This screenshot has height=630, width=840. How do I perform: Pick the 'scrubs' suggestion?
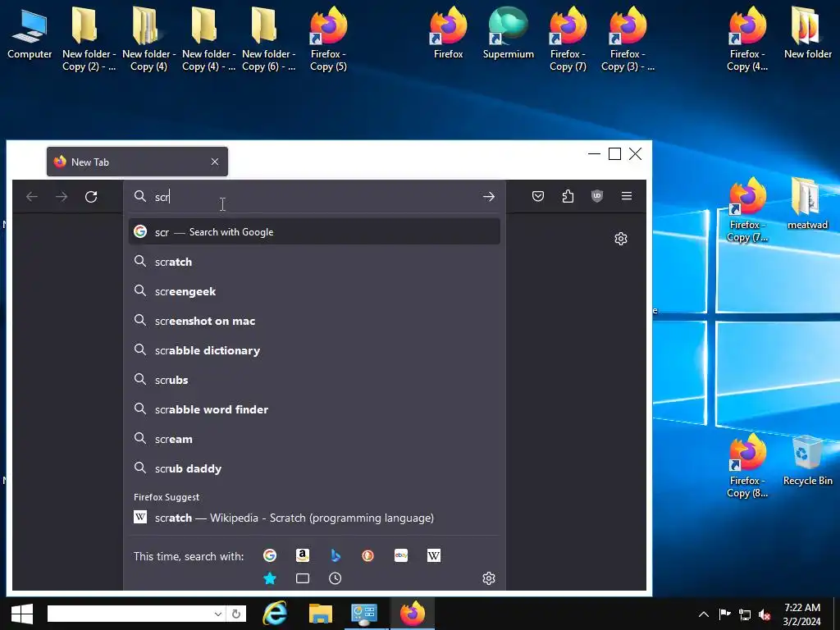(x=314, y=380)
